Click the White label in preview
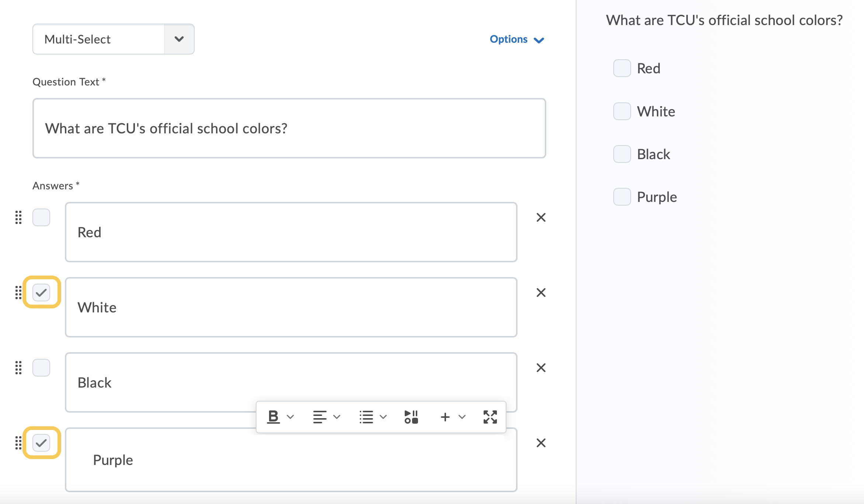The width and height of the screenshot is (864, 504). coord(656,111)
